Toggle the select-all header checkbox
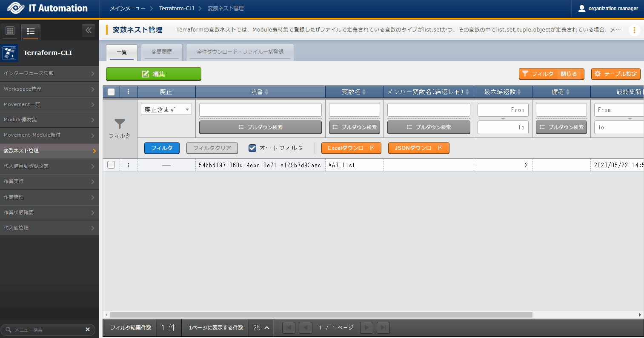 point(111,92)
